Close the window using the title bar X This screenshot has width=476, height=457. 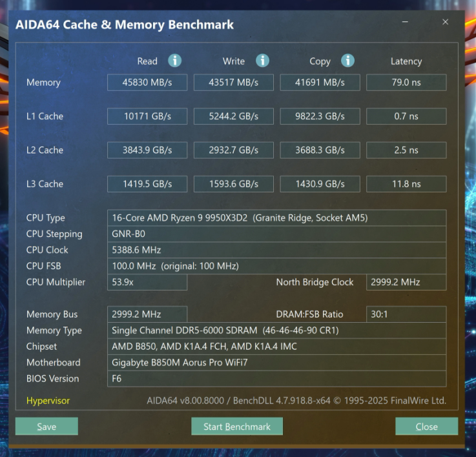coord(446,22)
